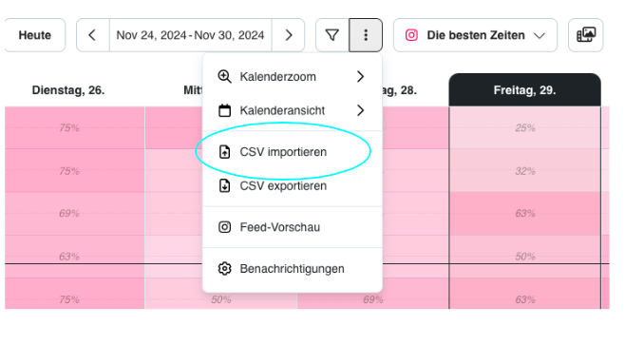Expand the Kalenderzoom submenu chevron
The width and height of the screenshot is (644, 345).
pyautogui.click(x=360, y=76)
